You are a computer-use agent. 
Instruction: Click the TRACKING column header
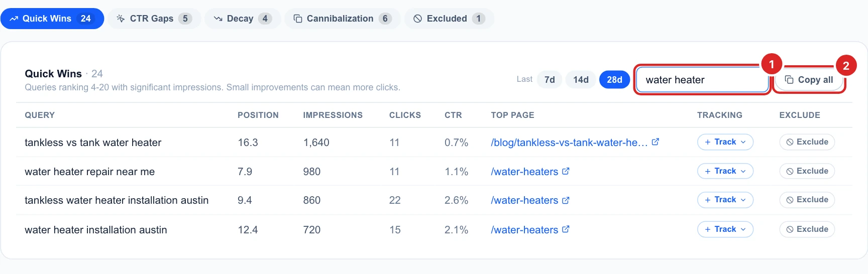click(x=719, y=115)
